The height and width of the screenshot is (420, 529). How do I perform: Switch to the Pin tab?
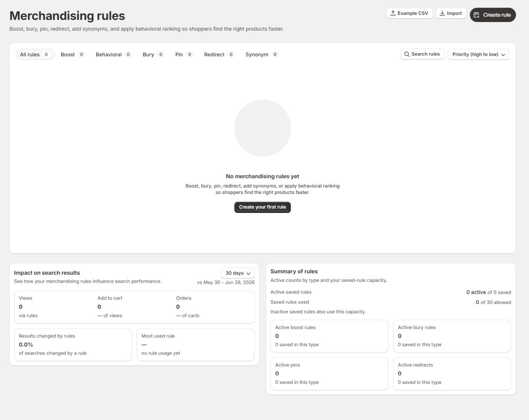(x=184, y=55)
